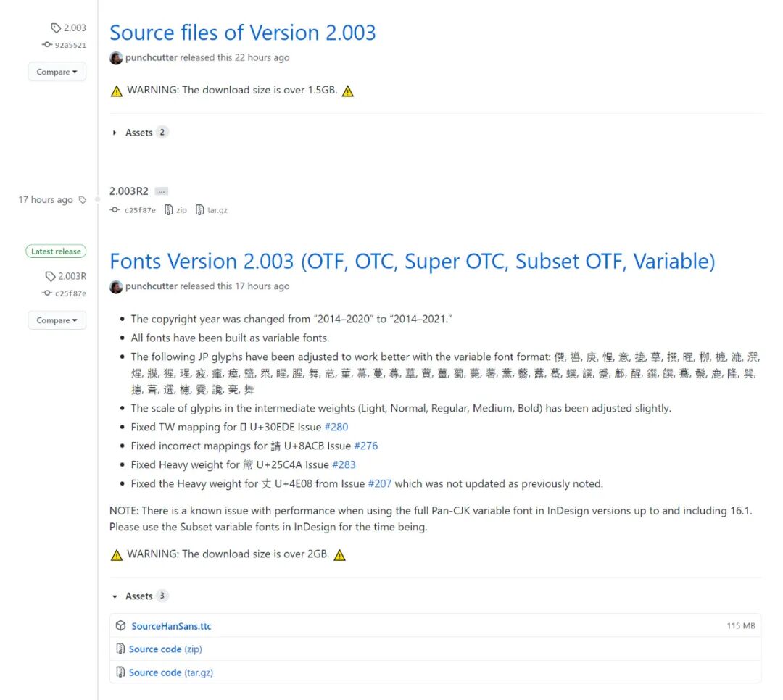Collapse the Assets 3 section
Image resolution: width=783 pixels, height=700 pixels.
coord(139,596)
